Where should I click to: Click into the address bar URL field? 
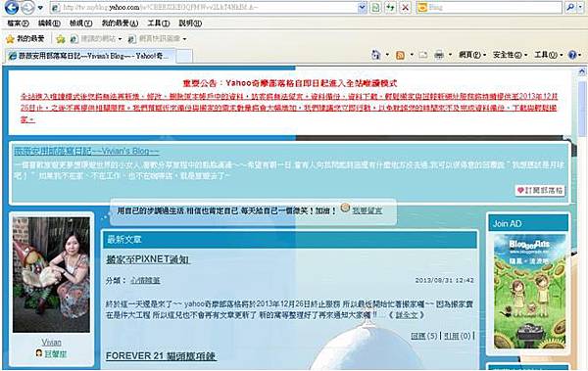(x=205, y=7)
